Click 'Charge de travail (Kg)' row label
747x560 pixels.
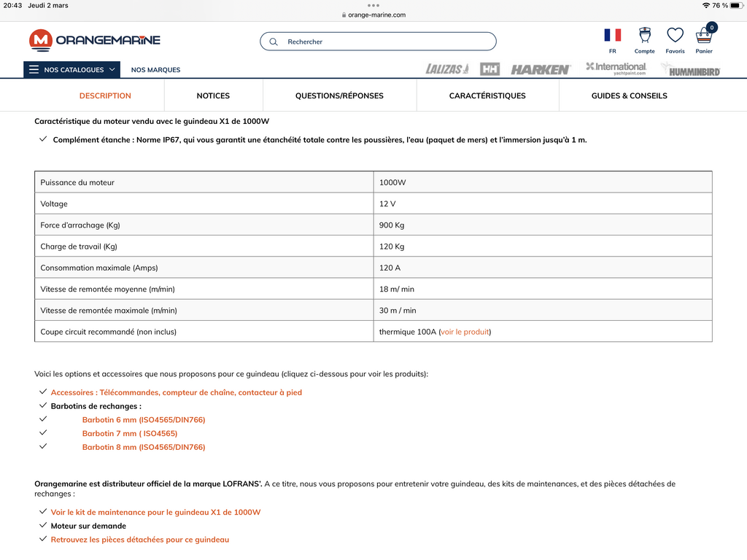pyautogui.click(x=79, y=246)
